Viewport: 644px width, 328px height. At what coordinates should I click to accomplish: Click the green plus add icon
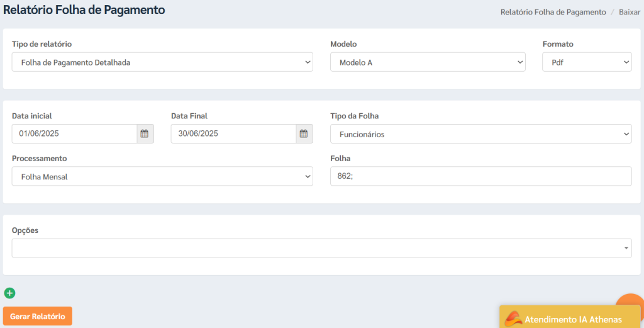point(9,293)
